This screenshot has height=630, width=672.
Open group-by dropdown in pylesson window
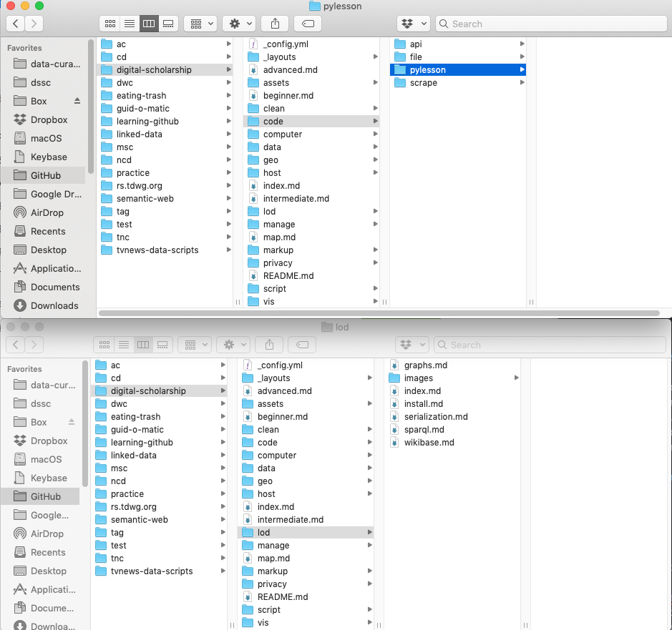point(200,24)
